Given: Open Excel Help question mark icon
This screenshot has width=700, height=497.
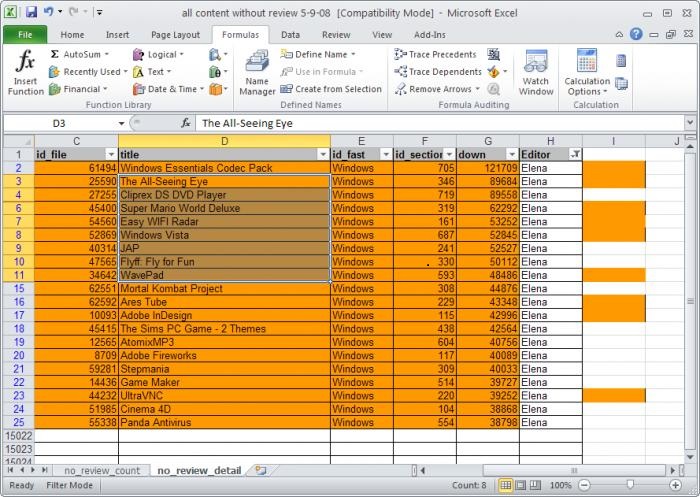Looking at the screenshot, I should 636,34.
